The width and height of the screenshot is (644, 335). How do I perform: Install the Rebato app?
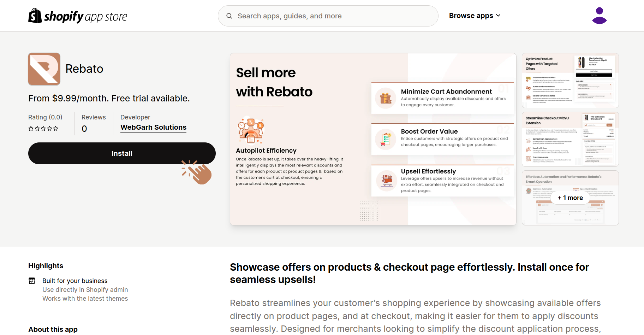pyautogui.click(x=122, y=153)
